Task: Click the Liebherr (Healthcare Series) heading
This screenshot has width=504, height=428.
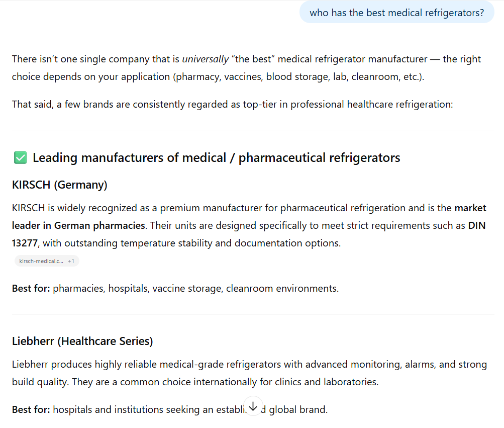Action: [x=82, y=341]
